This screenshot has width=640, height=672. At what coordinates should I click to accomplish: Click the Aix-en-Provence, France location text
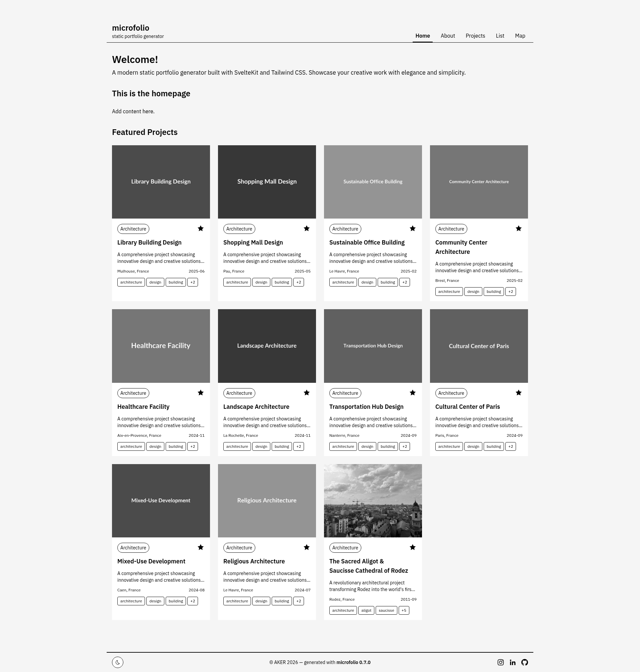point(139,435)
